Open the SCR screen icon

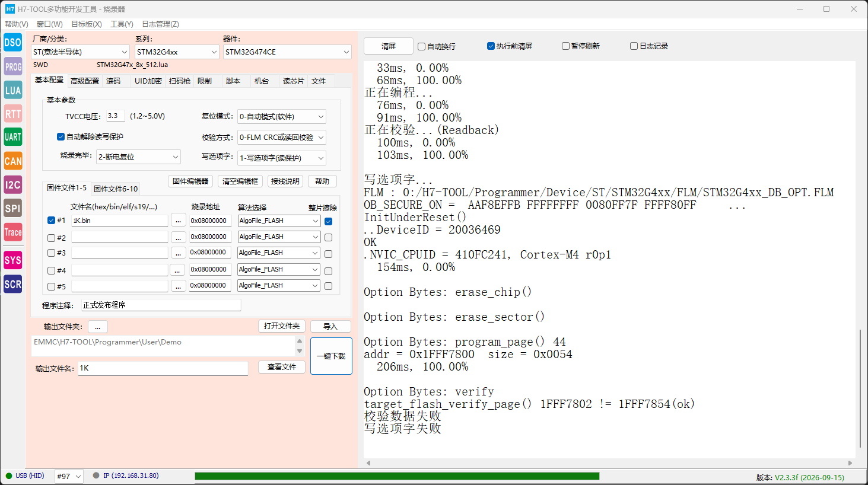point(12,284)
